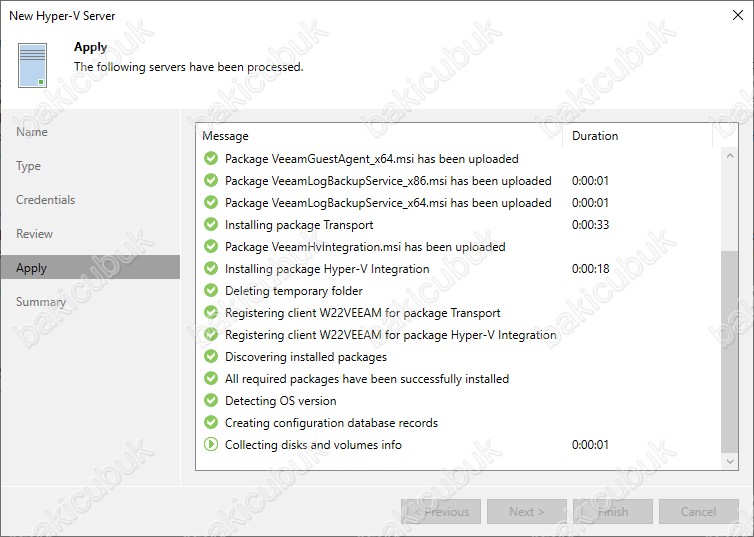
Task: Click status icon beside Installing package Transport
Action: tap(211, 225)
